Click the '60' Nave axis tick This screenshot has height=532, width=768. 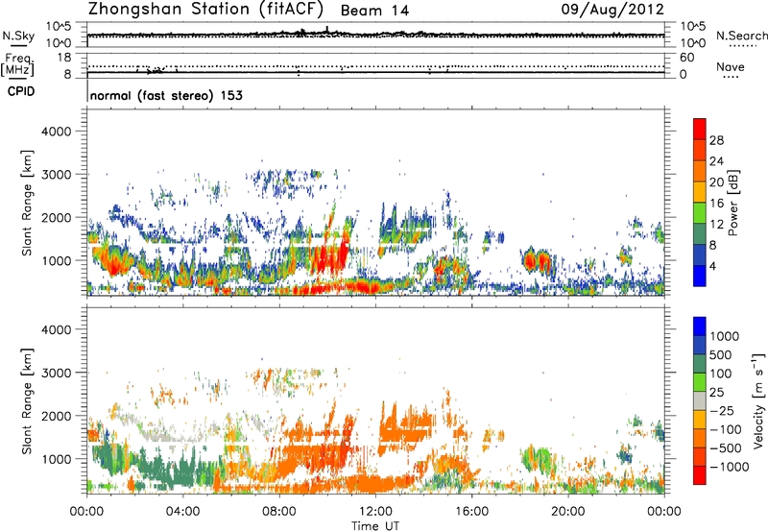coord(686,58)
